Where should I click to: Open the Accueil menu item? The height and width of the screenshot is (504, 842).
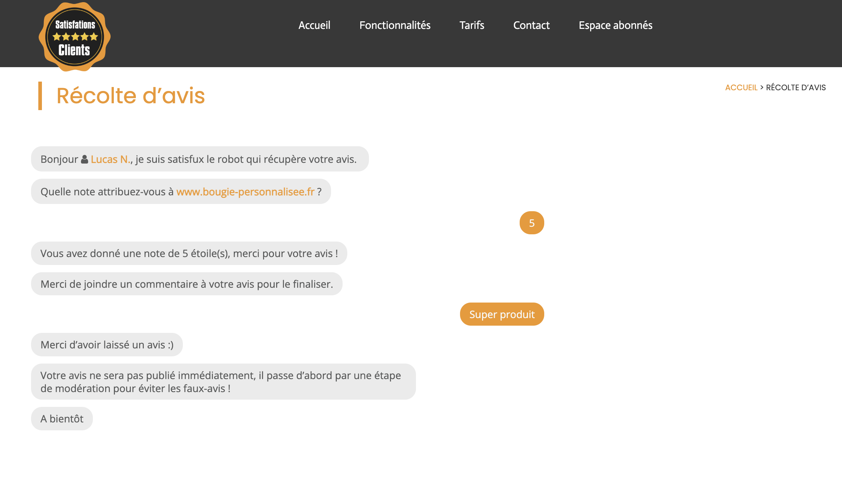point(314,25)
